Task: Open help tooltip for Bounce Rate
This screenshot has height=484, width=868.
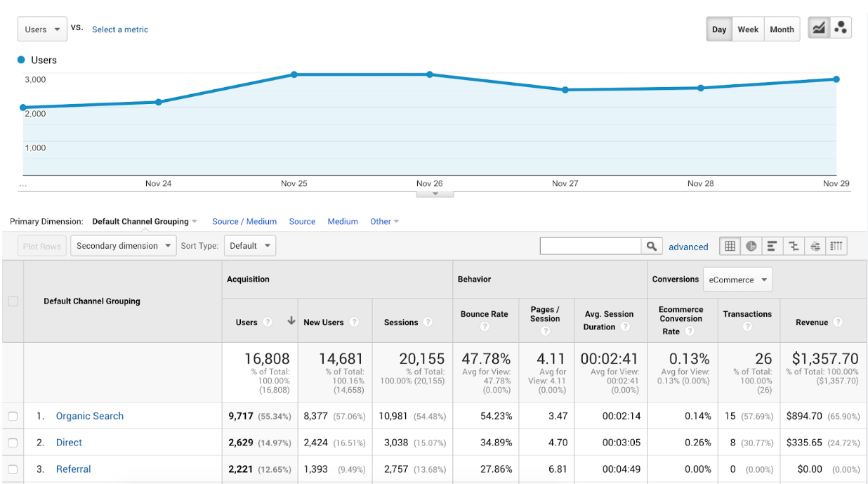Action: [485, 327]
